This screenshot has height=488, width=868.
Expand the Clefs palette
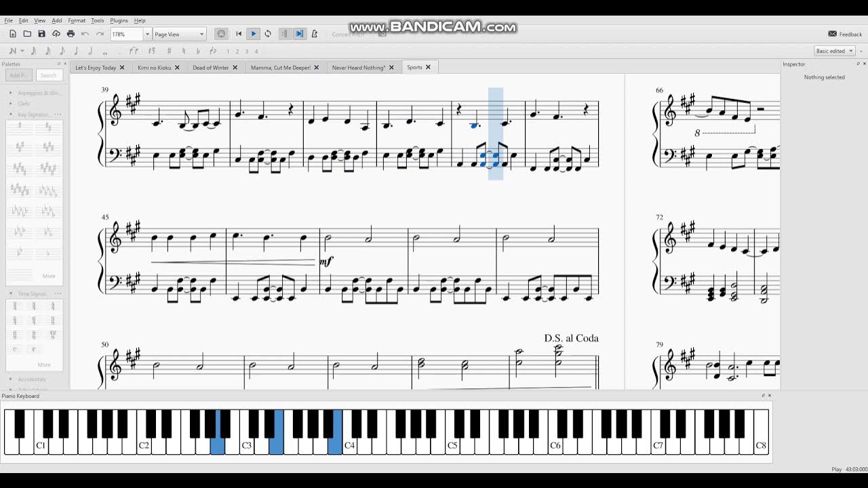(10, 104)
